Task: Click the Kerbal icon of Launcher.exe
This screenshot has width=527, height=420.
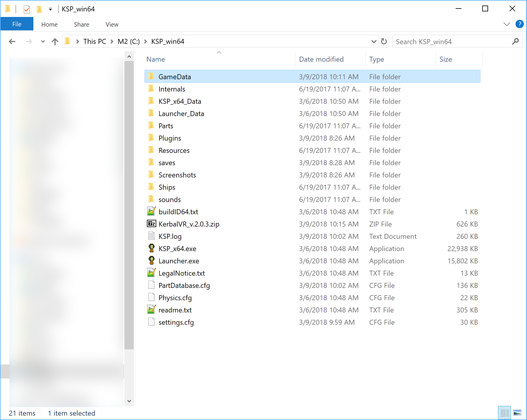Action: pos(151,260)
